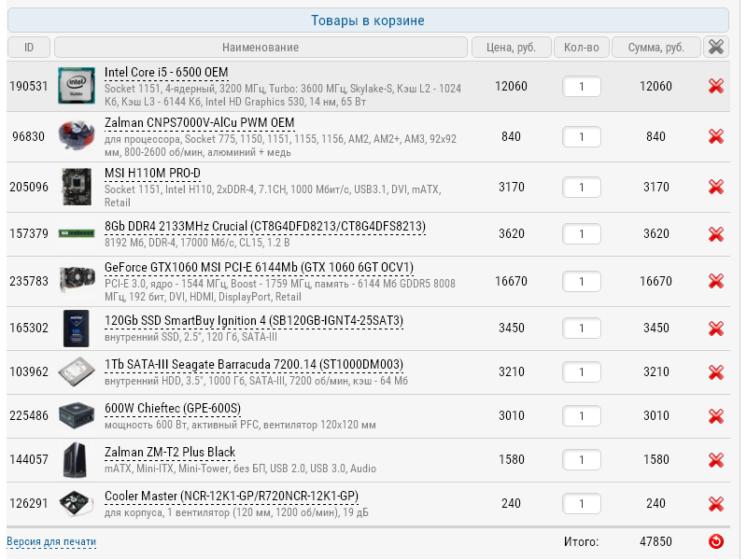The image size is (747, 560).
Task: Remove Zalman ZM-T2 Plus Black case
Action: coord(715,459)
